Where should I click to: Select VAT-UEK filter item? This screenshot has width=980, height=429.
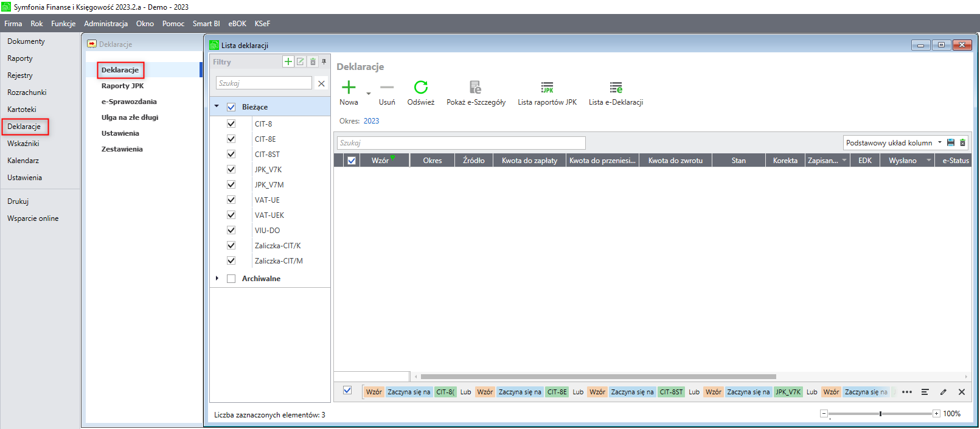pyautogui.click(x=269, y=215)
